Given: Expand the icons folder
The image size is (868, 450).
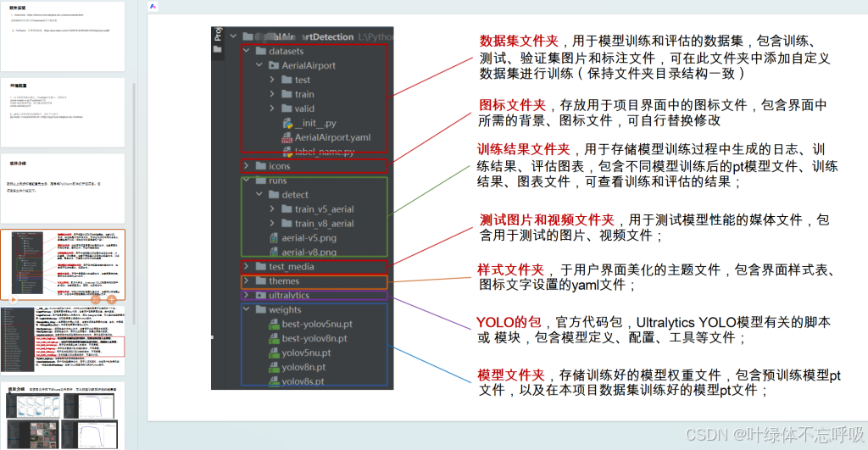Looking at the screenshot, I should (x=247, y=166).
